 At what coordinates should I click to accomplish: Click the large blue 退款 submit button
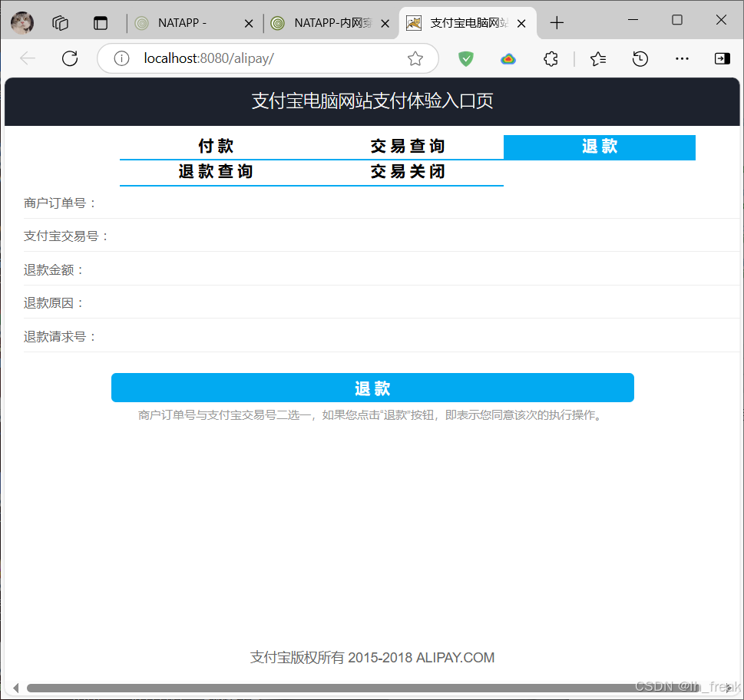(372, 388)
